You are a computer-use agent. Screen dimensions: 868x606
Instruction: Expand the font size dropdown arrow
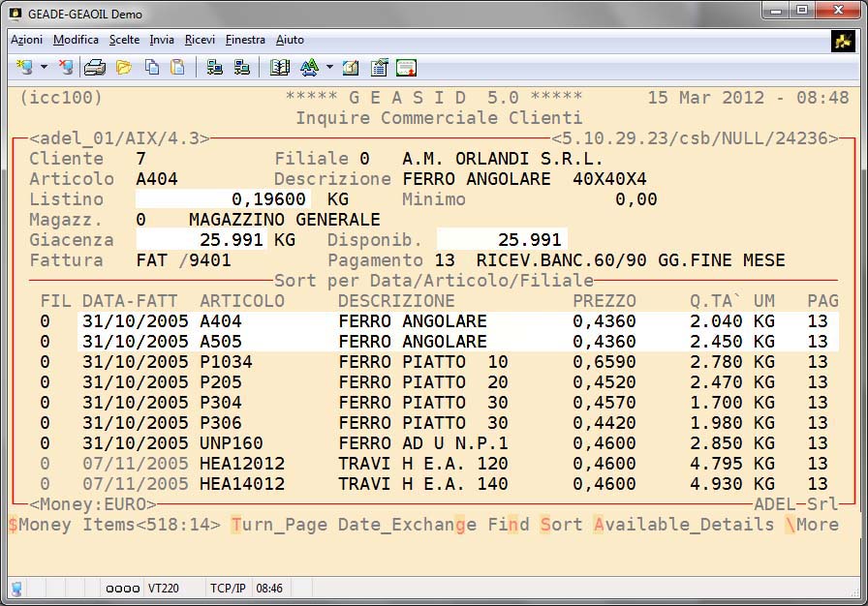pos(329,68)
